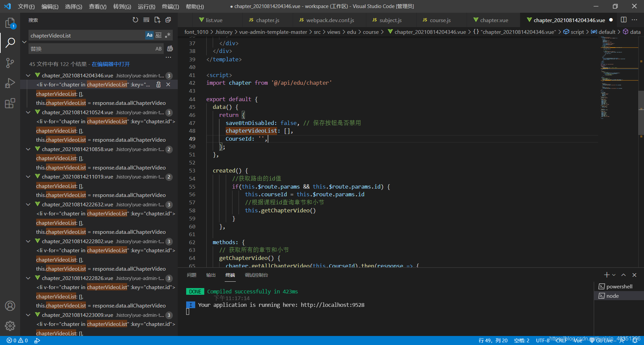Toggle search details ellipsis
The width and height of the screenshot is (644, 345).
(x=168, y=58)
